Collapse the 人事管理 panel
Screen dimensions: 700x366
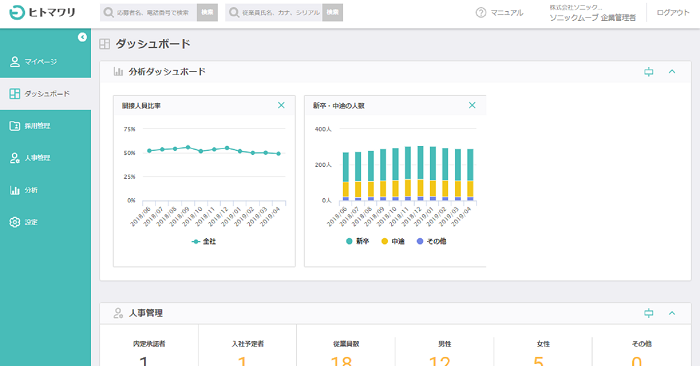672,313
